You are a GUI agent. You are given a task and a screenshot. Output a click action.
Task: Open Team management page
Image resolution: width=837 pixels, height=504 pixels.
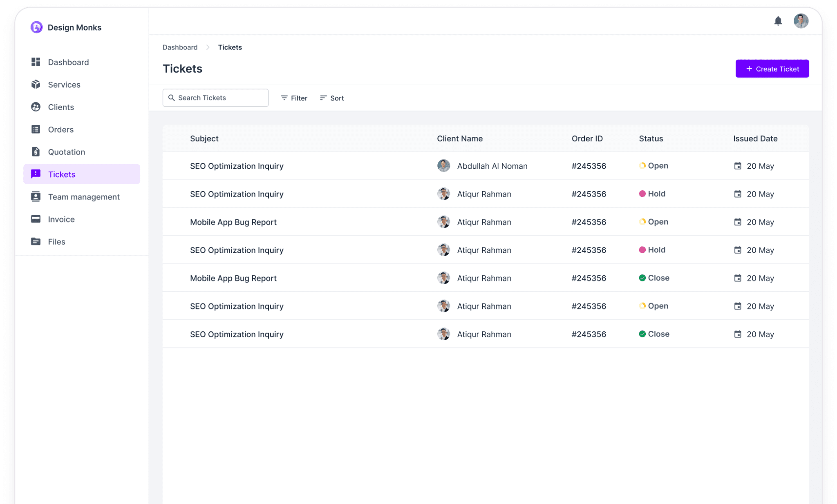[82, 197]
